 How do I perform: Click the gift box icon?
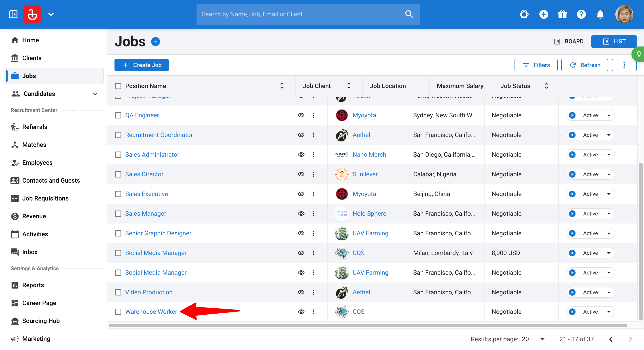point(562,14)
